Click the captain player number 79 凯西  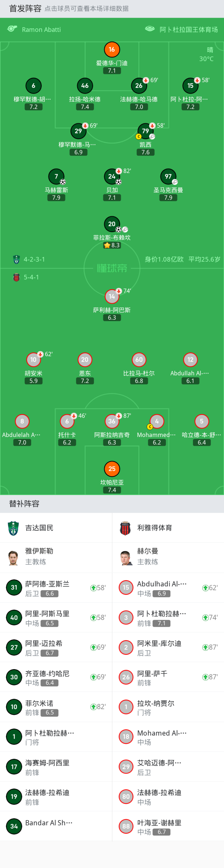(145, 131)
